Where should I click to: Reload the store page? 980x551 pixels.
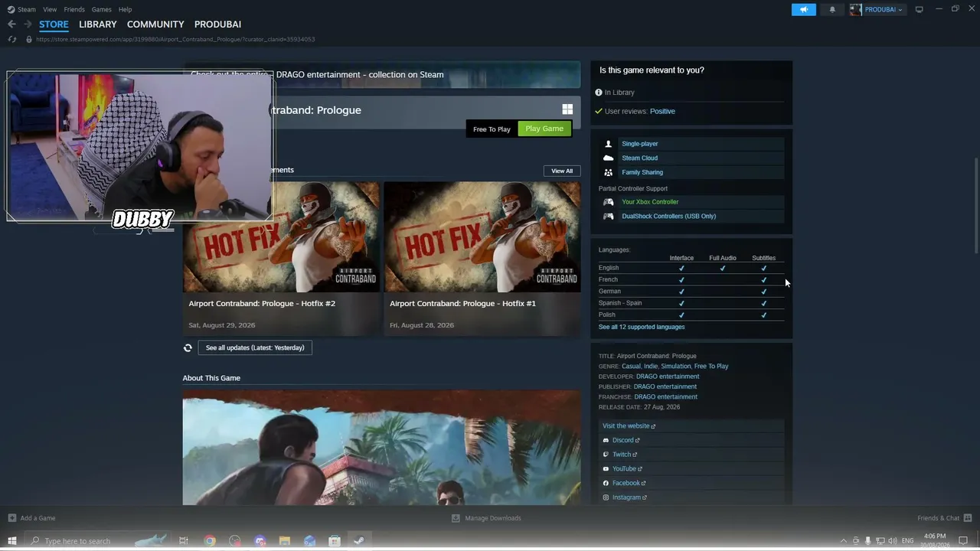11,39
